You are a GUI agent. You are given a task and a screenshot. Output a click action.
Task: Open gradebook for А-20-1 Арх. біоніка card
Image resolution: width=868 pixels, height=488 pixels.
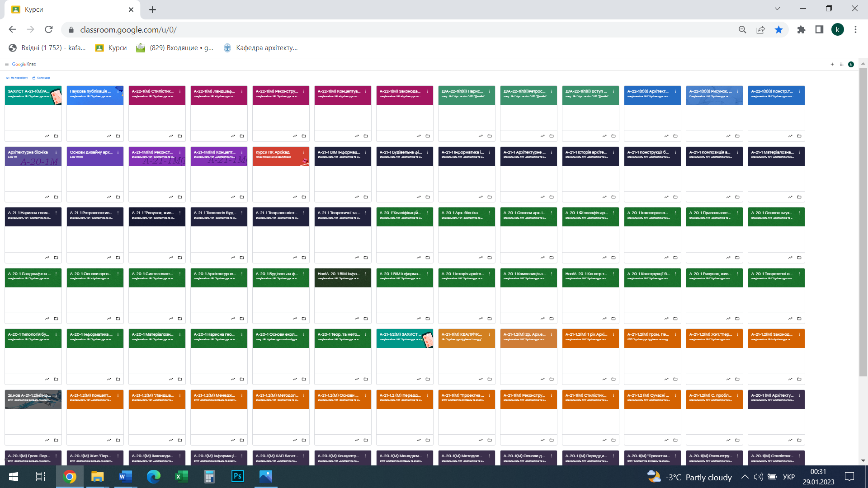tap(481, 258)
